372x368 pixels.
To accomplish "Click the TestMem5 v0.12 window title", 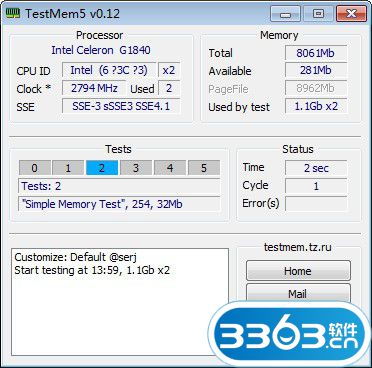I will point(72,14).
